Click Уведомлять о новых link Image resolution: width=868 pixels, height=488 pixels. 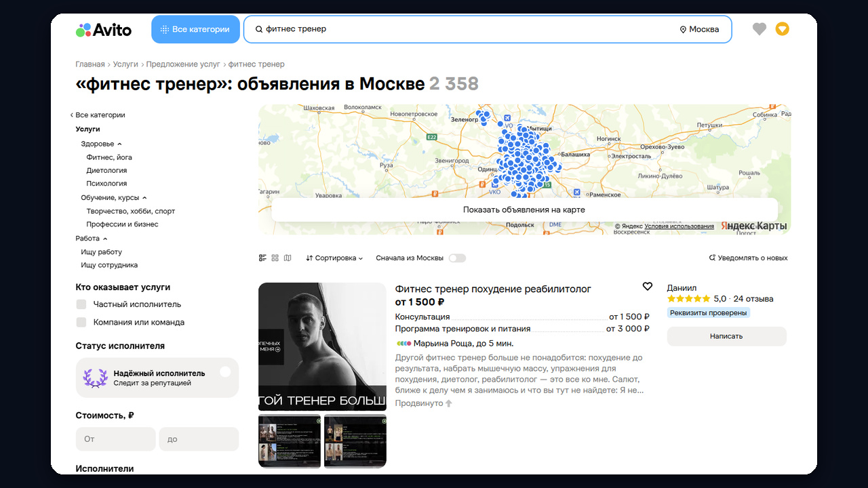[748, 258]
